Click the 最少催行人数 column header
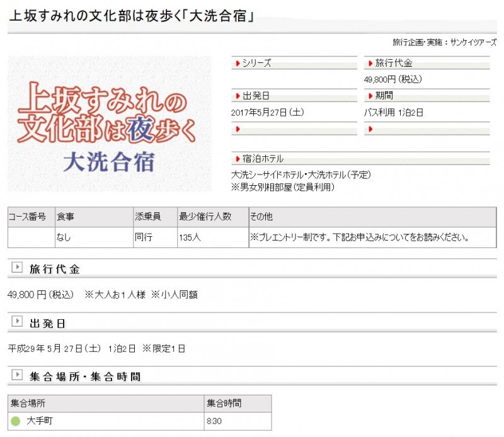This screenshot has width=504, height=437. coord(205,217)
